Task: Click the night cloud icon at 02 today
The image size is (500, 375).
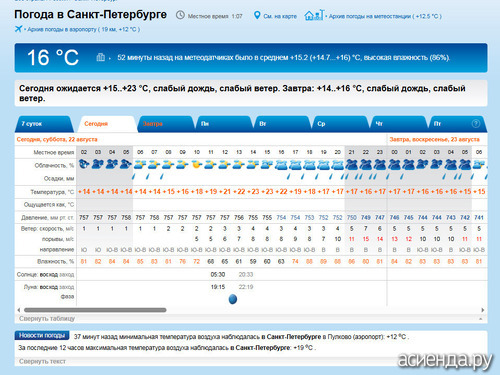Action: point(84,164)
